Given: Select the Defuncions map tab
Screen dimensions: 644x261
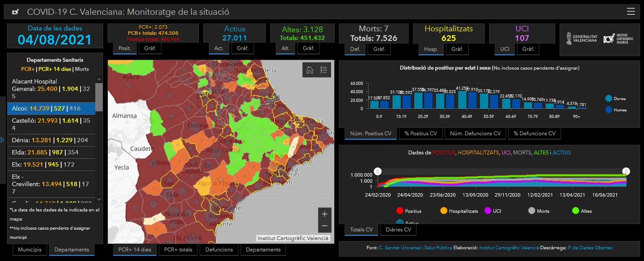Looking at the screenshot, I should (219, 250).
